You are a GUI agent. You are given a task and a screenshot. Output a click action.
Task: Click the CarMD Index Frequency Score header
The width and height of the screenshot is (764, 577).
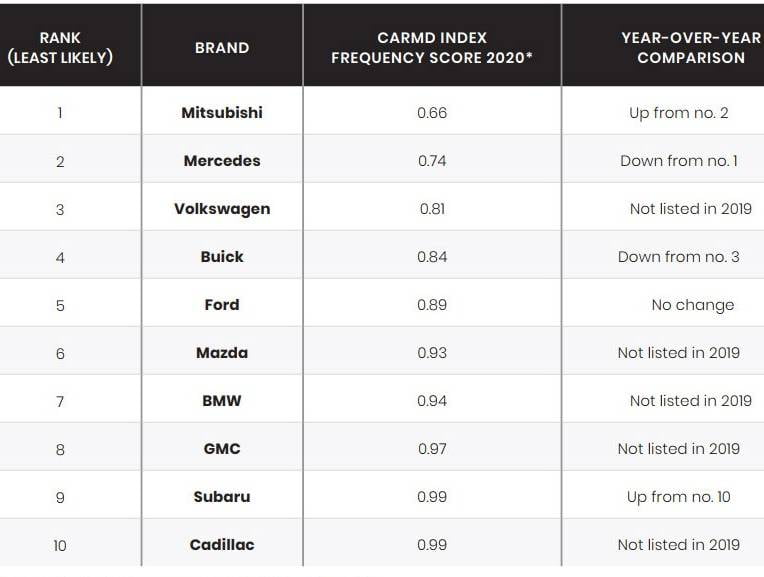[432, 47]
